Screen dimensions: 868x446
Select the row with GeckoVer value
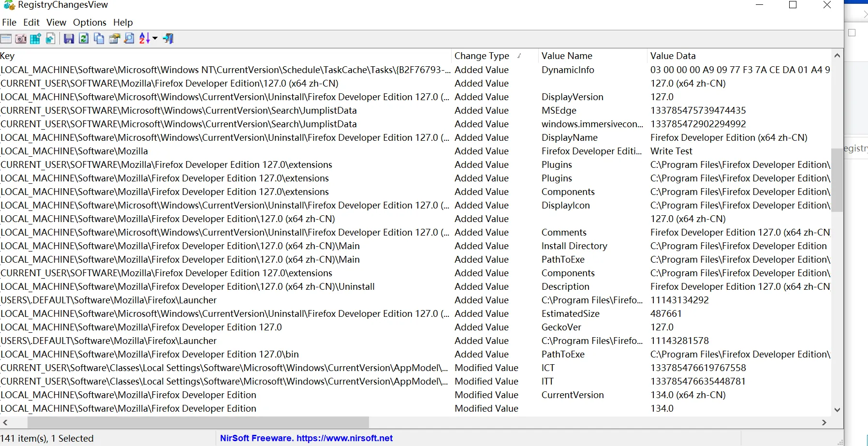pyautogui.click(x=561, y=327)
